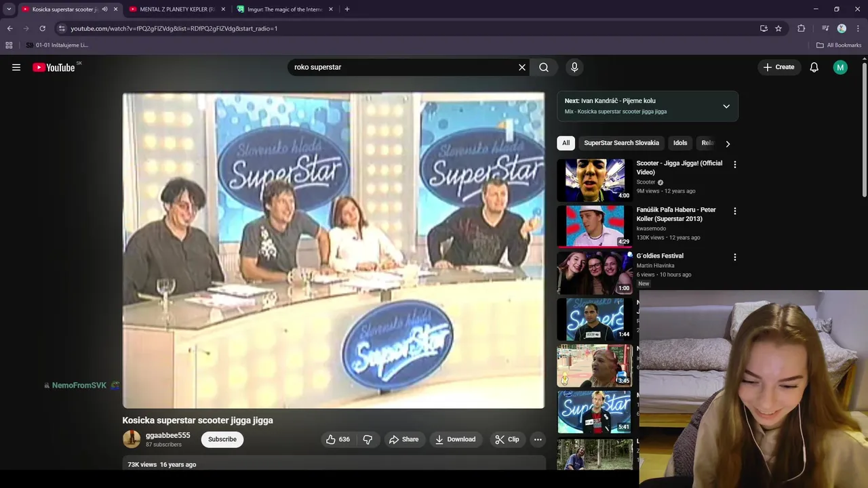868x488 pixels.
Task: Open options menu for Fanúšik Paľa Haberu video
Action: 734,211
